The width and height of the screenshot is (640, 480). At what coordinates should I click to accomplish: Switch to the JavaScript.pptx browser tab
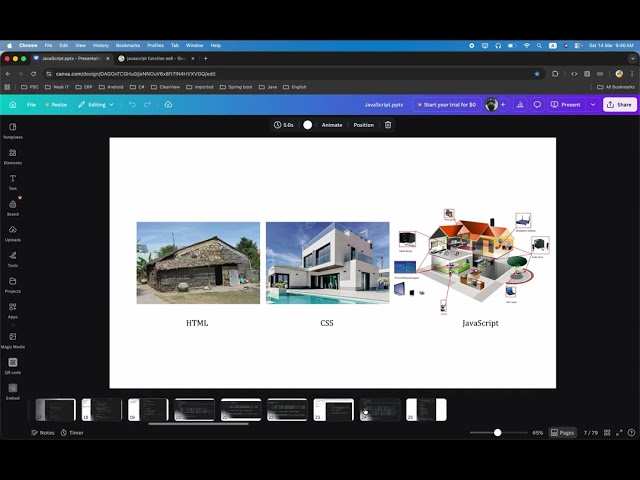click(71, 58)
